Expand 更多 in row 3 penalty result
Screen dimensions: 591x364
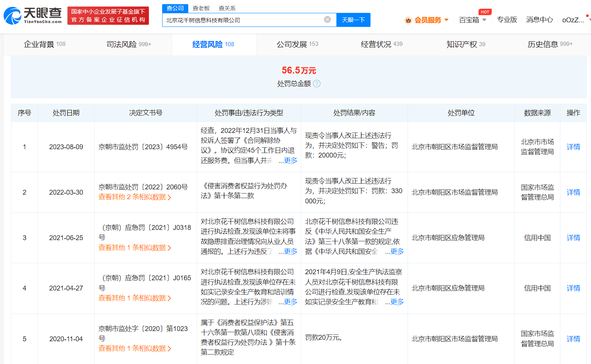[397, 252]
